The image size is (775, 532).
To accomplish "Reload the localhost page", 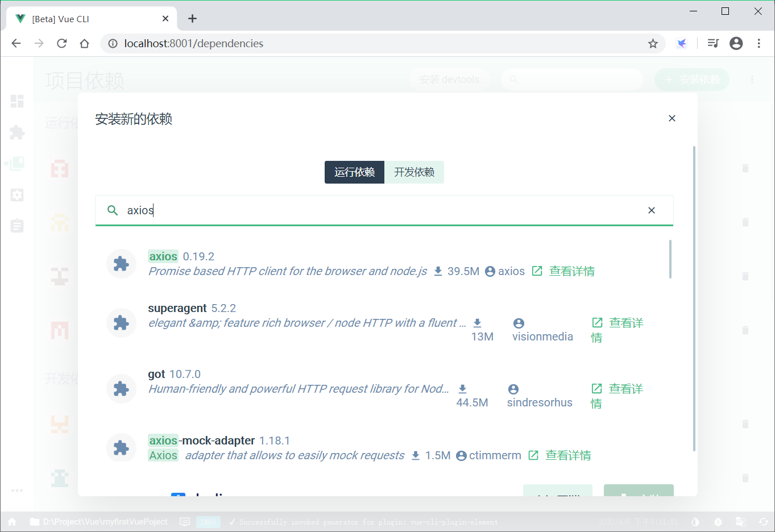I will coord(61,43).
